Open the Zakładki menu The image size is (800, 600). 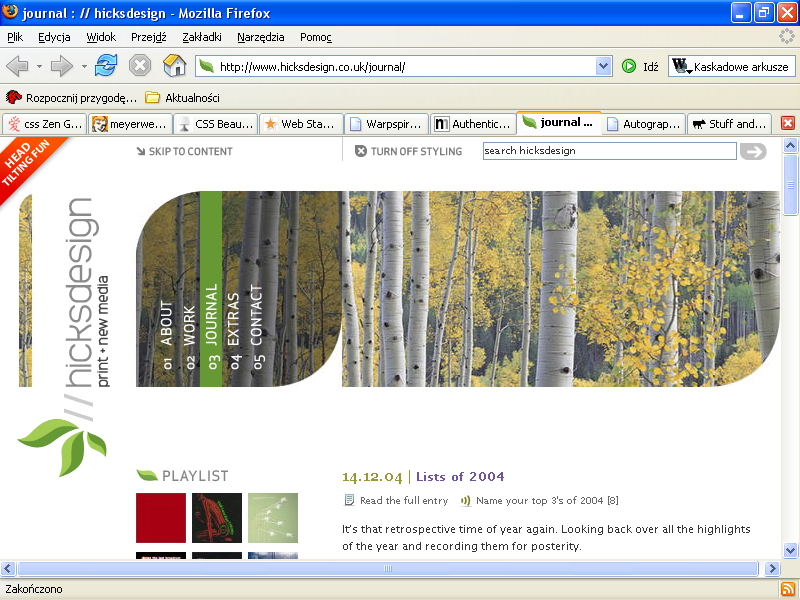click(202, 37)
